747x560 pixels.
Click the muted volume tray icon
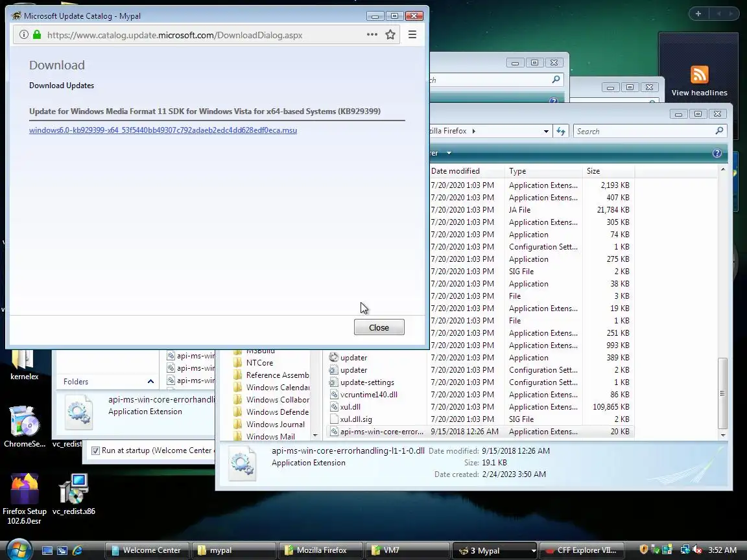(697, 550)
